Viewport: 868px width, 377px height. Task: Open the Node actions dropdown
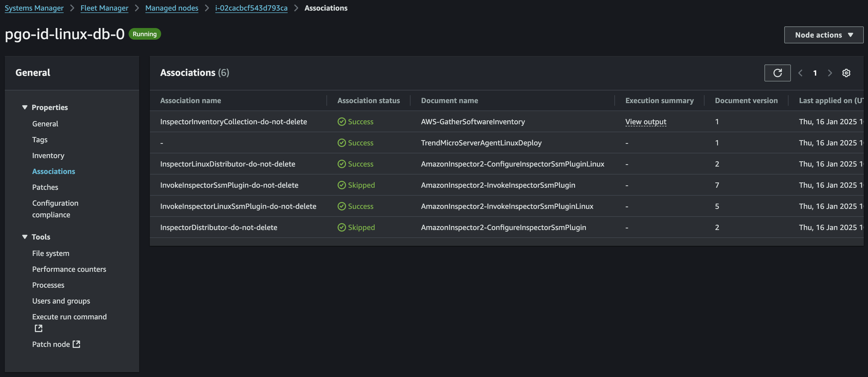pos(824,34)
